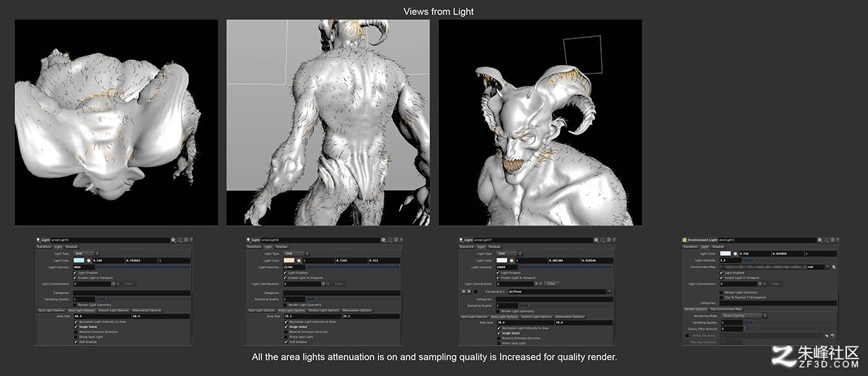Viewport: 868px width, 376px height.
Task: Enable Reverse Emission Direction in arealight6
Action: coord(286,332)
